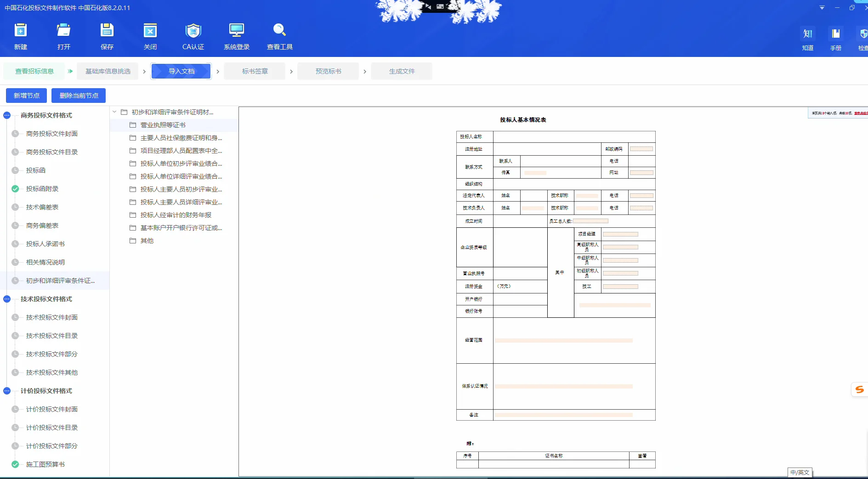This screenshot has height=479, width=868.
Task: Select 技术投标文件其他 node
Action: pos(52,372)
